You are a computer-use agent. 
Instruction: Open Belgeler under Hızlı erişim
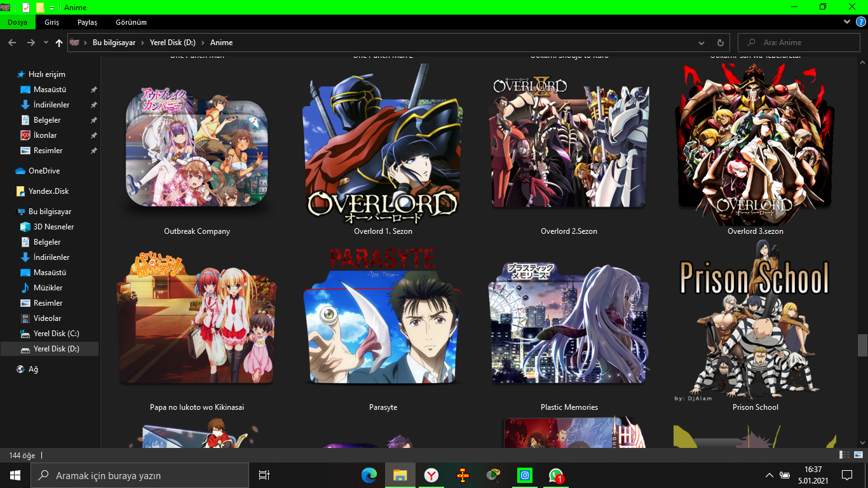point(47,120)
